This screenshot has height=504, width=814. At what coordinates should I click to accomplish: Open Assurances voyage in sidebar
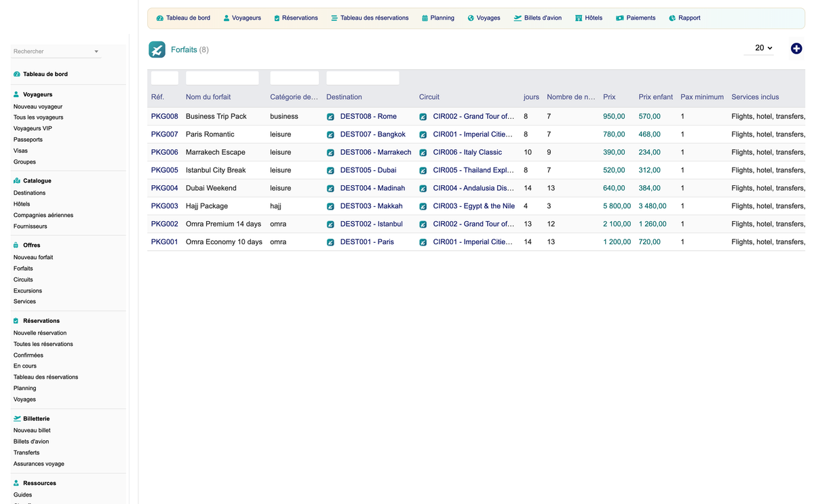[39, 464]
